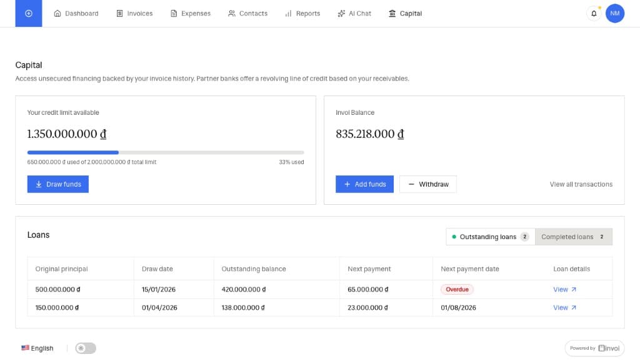Click arrow icon in 150.000.000 loan row
The image size is (640, 364).
point(574,308)
